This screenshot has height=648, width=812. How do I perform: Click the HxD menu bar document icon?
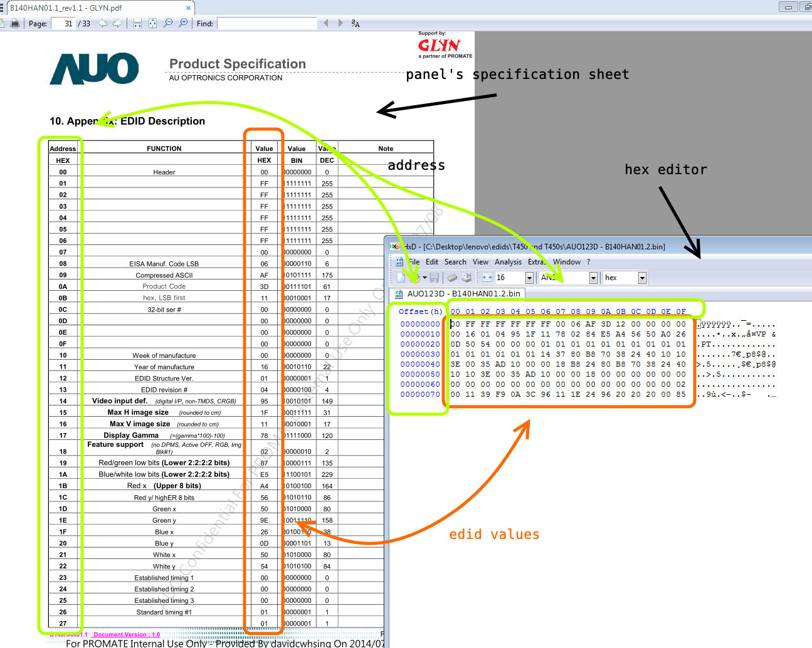(399, 262)
